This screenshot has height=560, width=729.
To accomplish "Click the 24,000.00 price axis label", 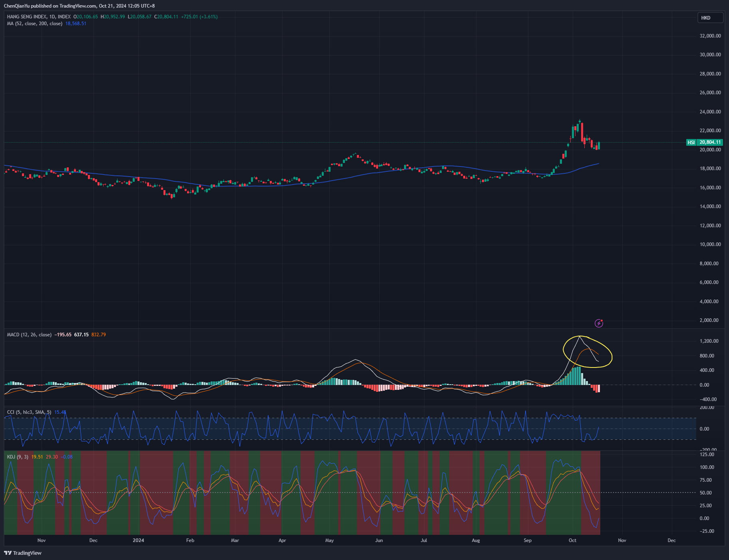I will click(710, 112).
